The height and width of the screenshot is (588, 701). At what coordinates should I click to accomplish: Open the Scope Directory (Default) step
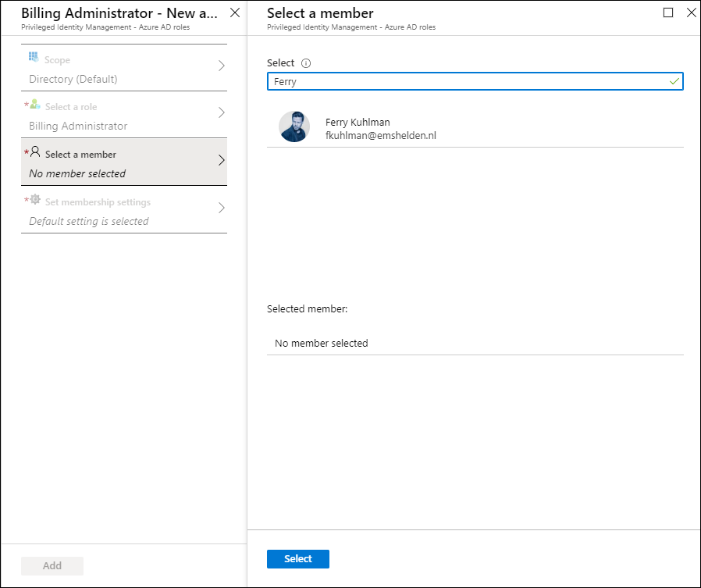tap(124, 68)
